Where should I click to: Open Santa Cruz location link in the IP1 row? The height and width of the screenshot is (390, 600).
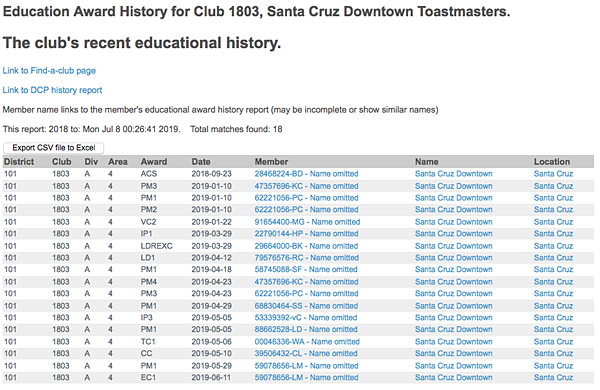553,234
